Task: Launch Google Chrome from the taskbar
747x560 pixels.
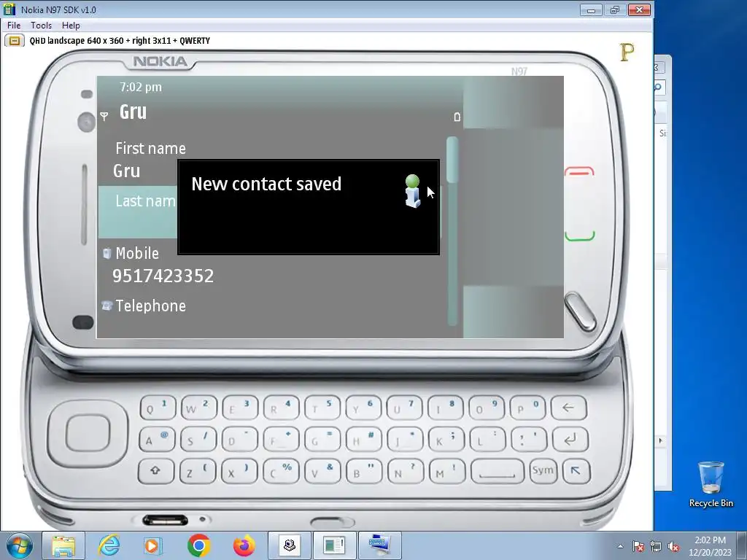Action: click(198, 545)
